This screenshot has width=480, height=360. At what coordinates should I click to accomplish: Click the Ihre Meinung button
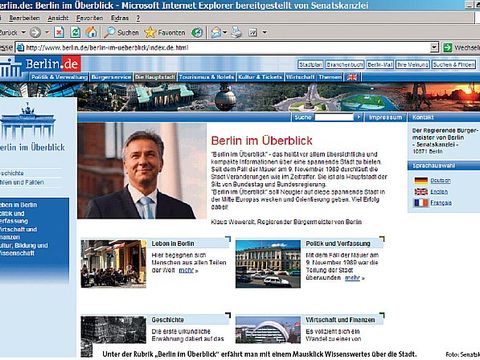pos(413,64)
